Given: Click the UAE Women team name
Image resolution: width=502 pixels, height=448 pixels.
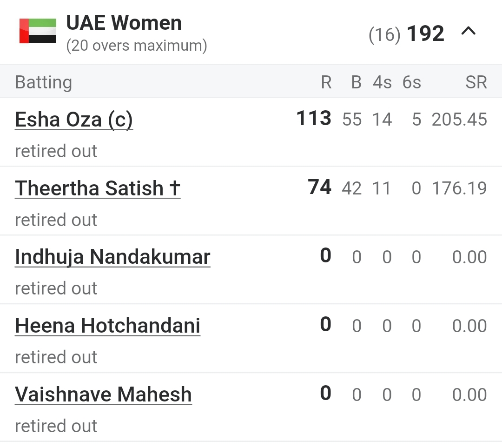Looking at the screenshot, I should [x=124, y=23].
